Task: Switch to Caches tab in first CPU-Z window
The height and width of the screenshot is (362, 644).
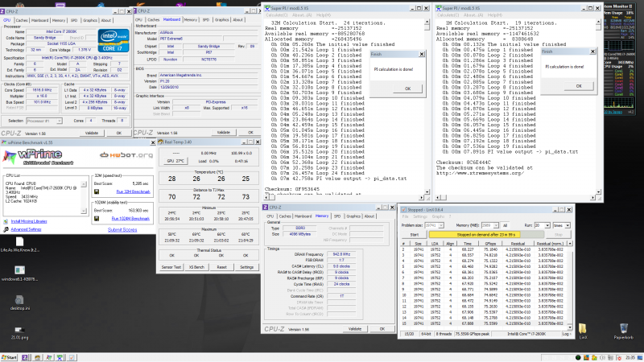Action: point(22,20)
